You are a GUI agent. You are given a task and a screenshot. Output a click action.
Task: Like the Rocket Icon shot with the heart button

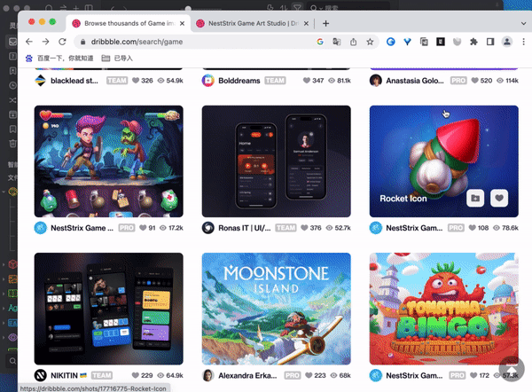pyautogui.click(x=499, y=198)
